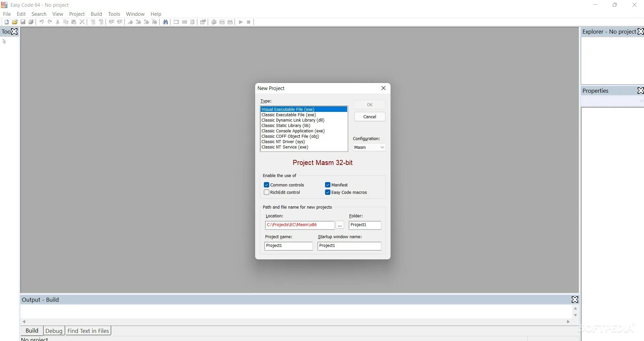
Task: Click the Folder input field
Action: pos(365,225)
